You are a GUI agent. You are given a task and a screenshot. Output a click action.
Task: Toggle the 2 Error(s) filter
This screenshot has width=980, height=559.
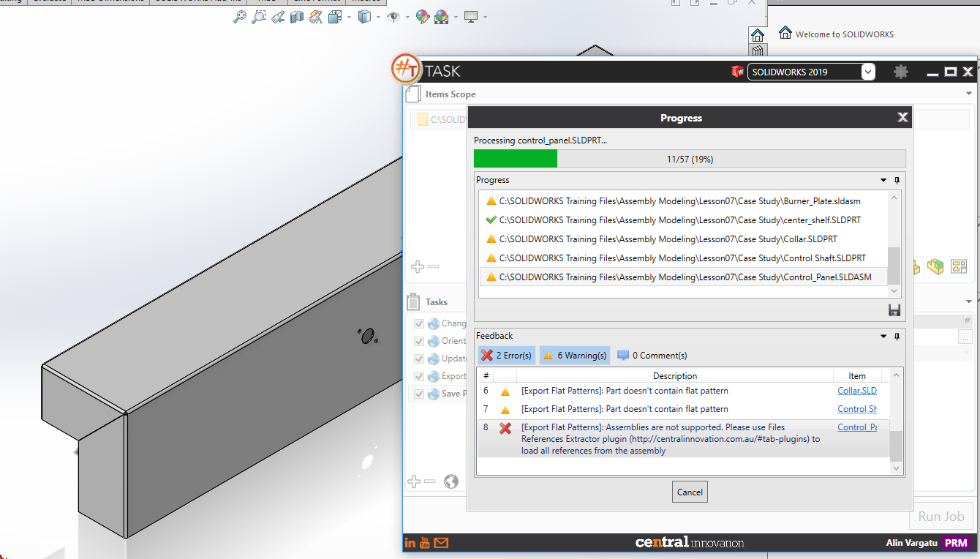pyautogui.click(x=507, y=356)
